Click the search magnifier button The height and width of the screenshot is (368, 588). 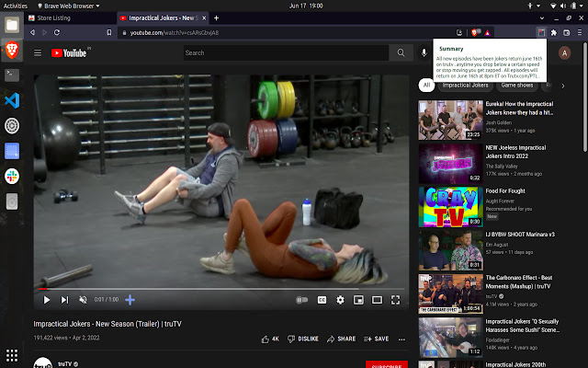(x=401, y=53)
